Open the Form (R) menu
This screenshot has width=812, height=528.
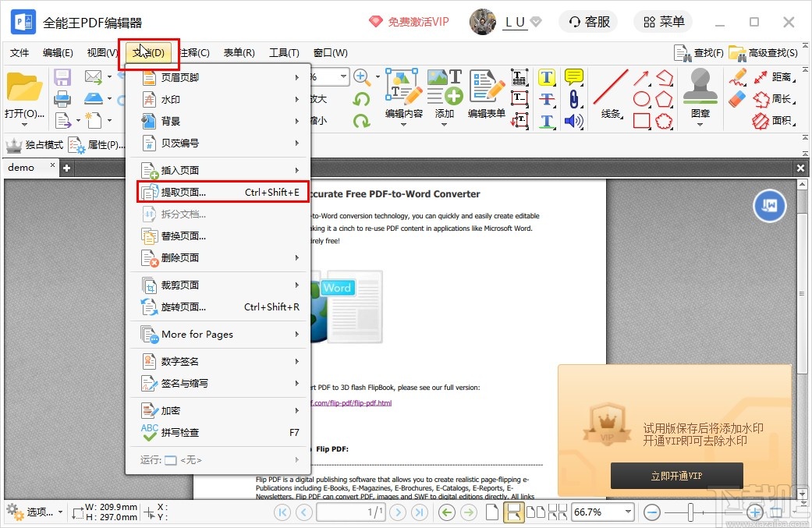click(x=239, y=53)
